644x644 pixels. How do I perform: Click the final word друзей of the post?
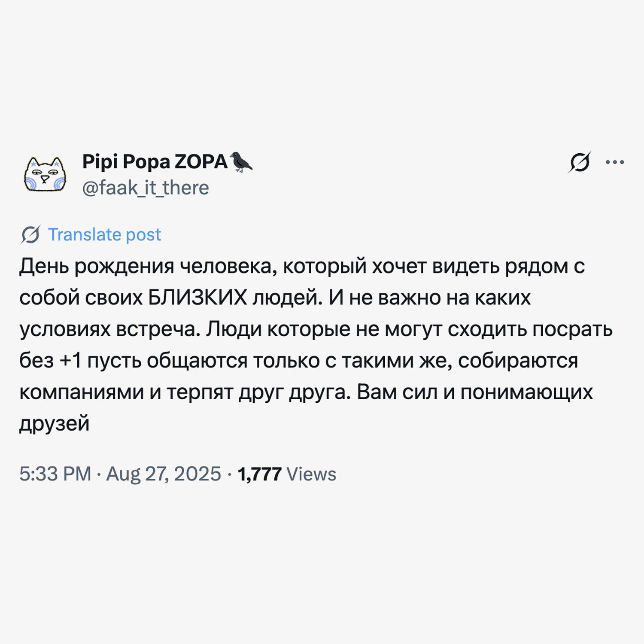click(x=55, y=423)
